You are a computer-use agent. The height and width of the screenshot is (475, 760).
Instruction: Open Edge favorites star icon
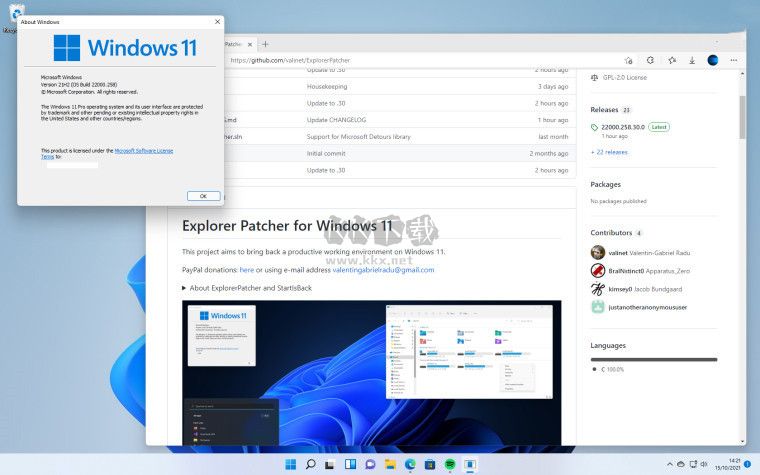coord(672,60)
